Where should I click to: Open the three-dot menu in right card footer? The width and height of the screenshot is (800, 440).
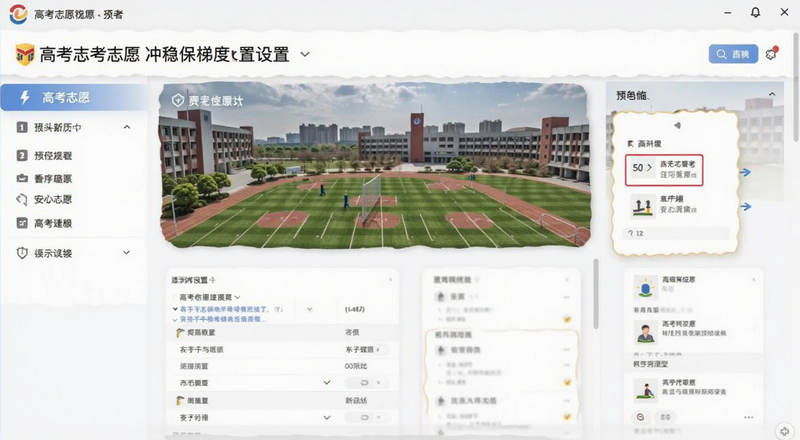748,418
